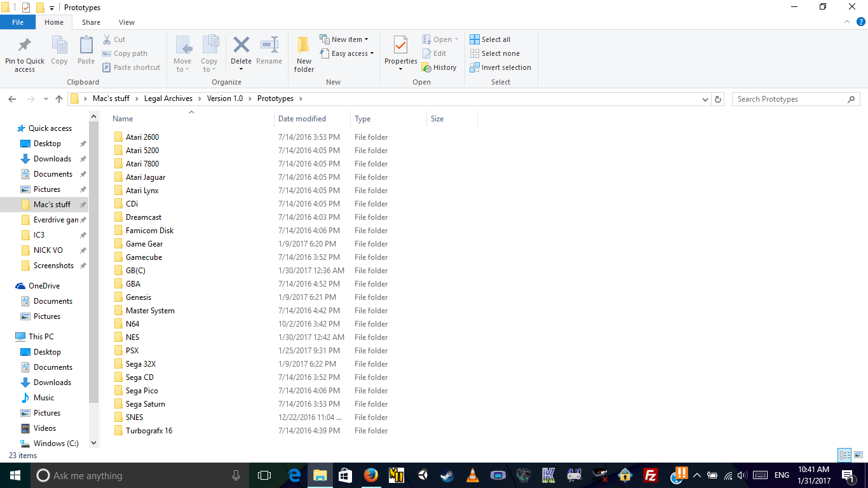Open Recent locations dropdown arrow

pos(46,99)
